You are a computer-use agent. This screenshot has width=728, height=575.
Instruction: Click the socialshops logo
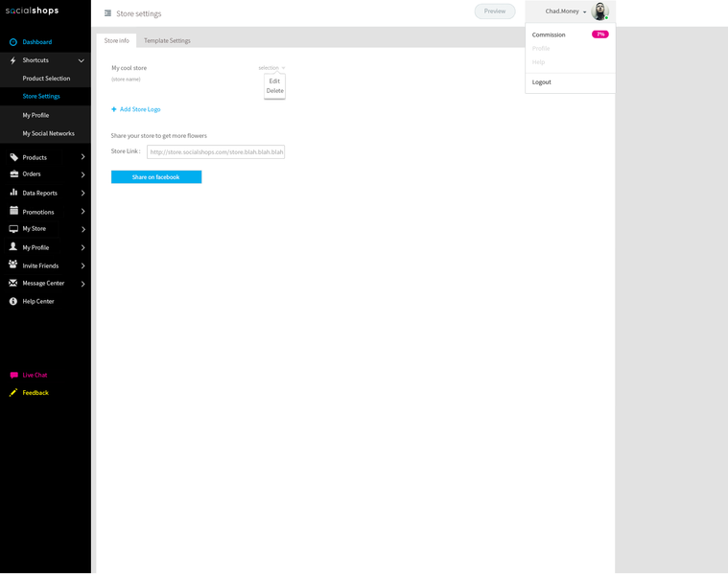32,11
